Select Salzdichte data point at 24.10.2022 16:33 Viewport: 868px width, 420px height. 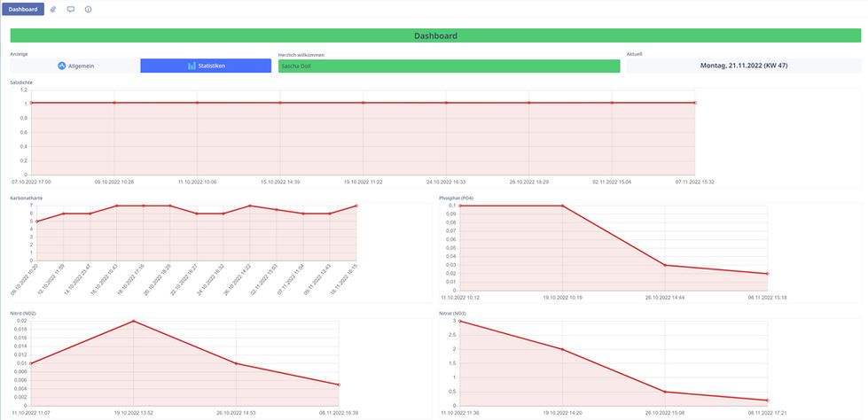[446, 103]
